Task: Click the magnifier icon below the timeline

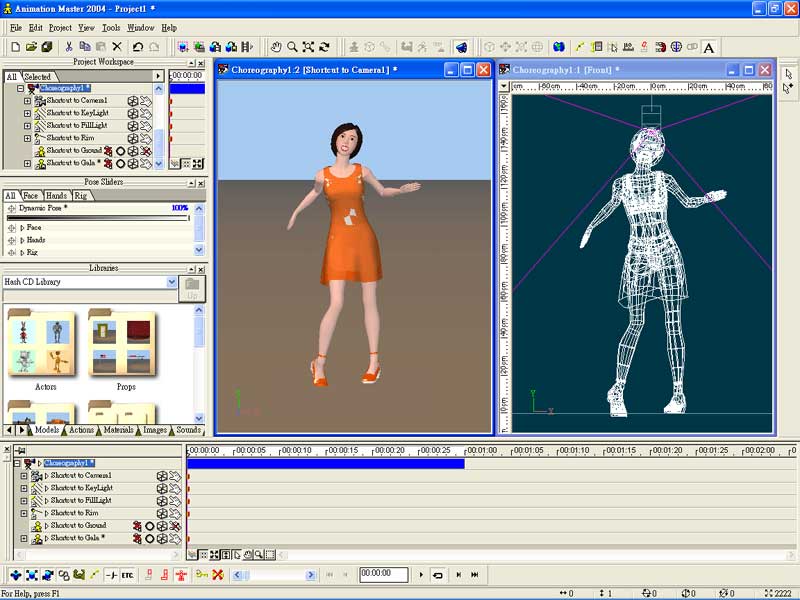Action: click(259, 554)
